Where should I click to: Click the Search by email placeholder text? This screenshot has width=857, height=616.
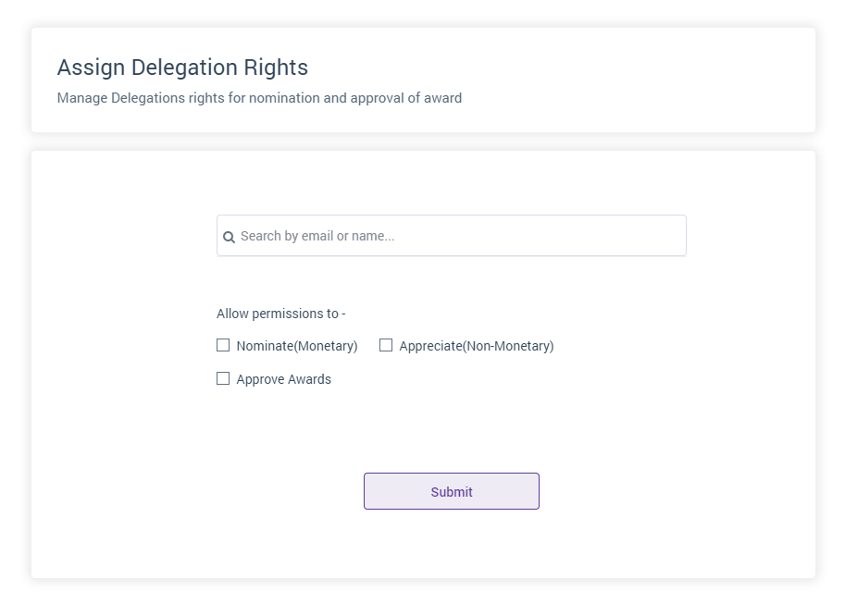[317, 236]
